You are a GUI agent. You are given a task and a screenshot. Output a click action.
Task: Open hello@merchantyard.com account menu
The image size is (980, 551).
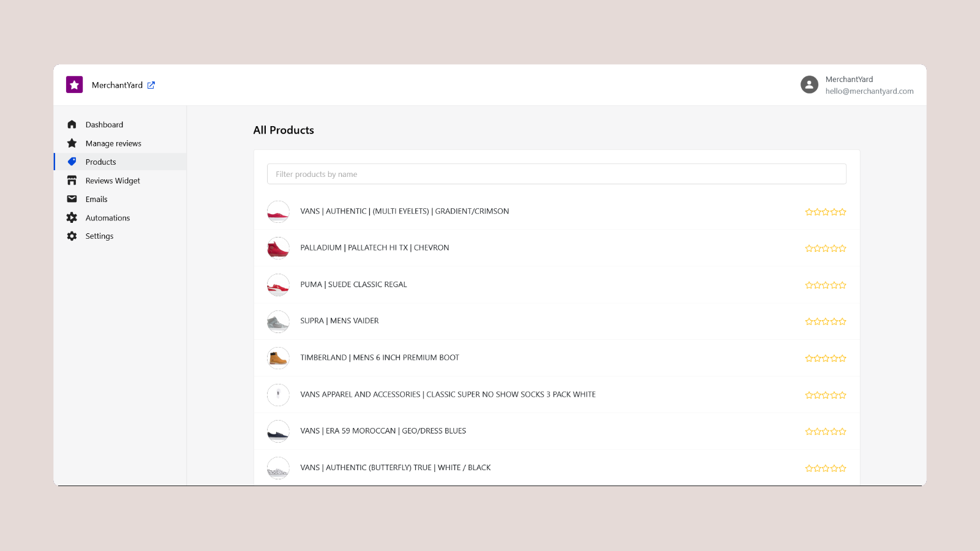click(869, 91)
